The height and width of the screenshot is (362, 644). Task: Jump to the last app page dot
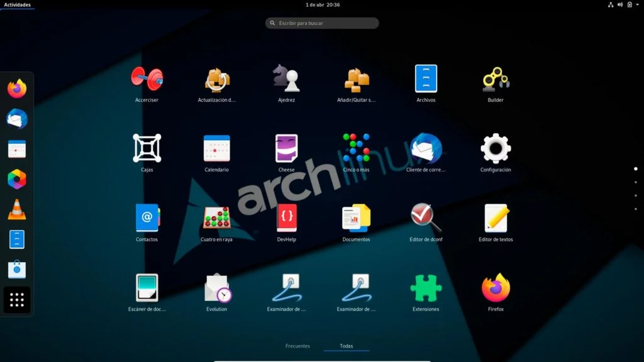click(636, 209)
